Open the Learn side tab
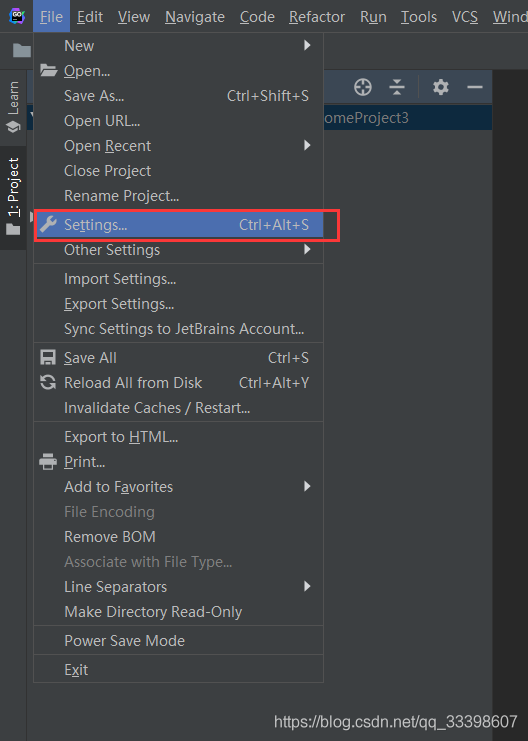This screenshot has height=741, width=528. pos(13,107)
